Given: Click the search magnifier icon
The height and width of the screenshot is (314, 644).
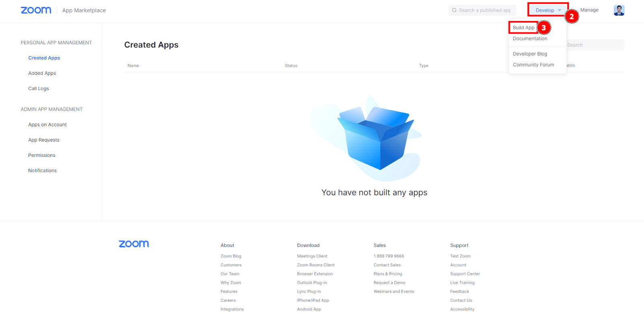Looking at the screenshot, I should pyautogui.click(x=454, y=10).
